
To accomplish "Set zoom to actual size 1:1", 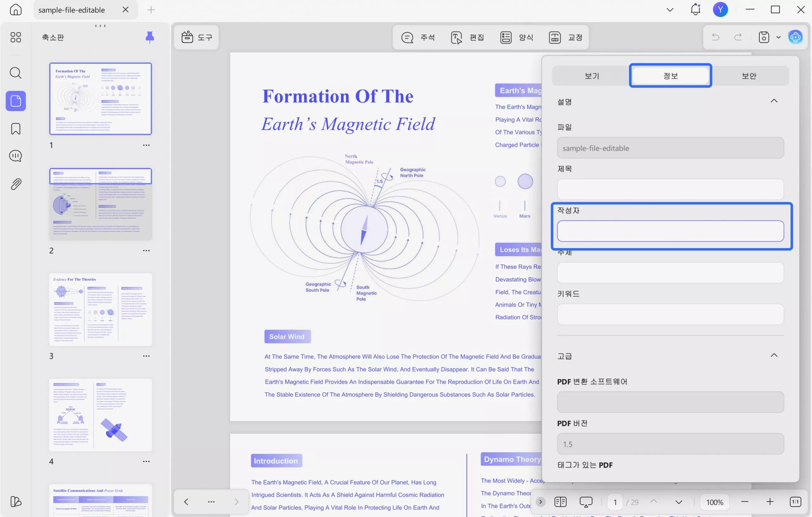I will pyautogui.click(x=795, y=502).
